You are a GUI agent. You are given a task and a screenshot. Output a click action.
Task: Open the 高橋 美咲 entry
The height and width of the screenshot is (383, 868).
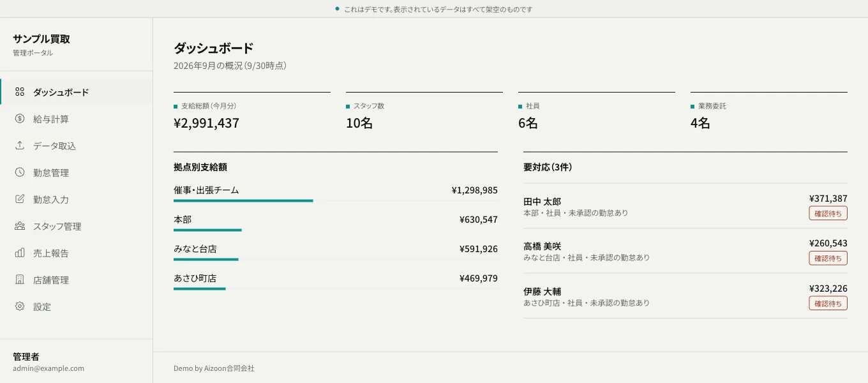685,251
